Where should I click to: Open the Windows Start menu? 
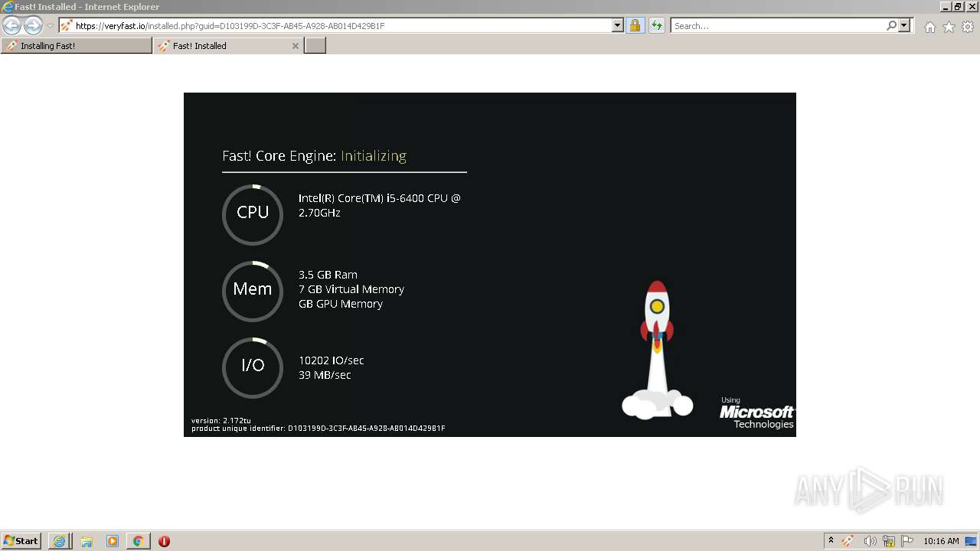coord(21,541)
